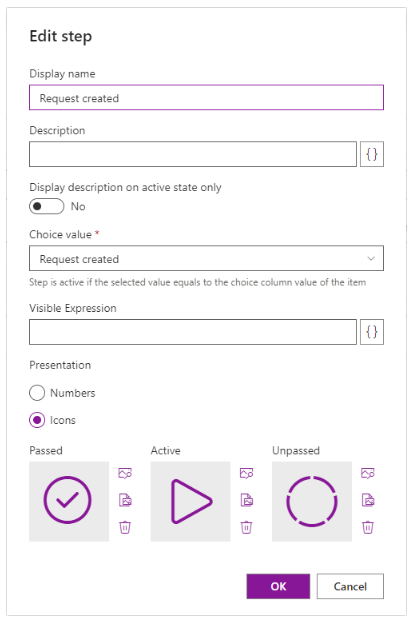Delete the Active icon
Screen dimensions: 410x620
pyautogui.click(x=246, y=527)
